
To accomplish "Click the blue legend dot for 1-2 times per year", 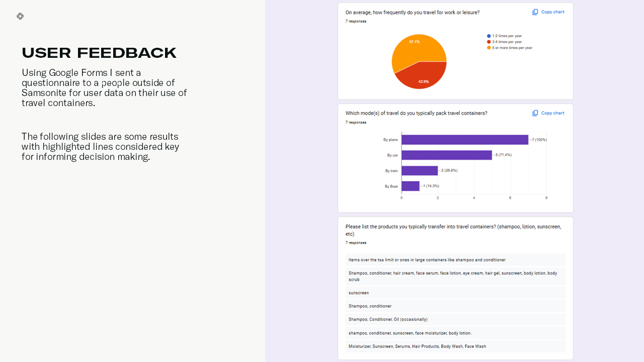I will point(489,36).
